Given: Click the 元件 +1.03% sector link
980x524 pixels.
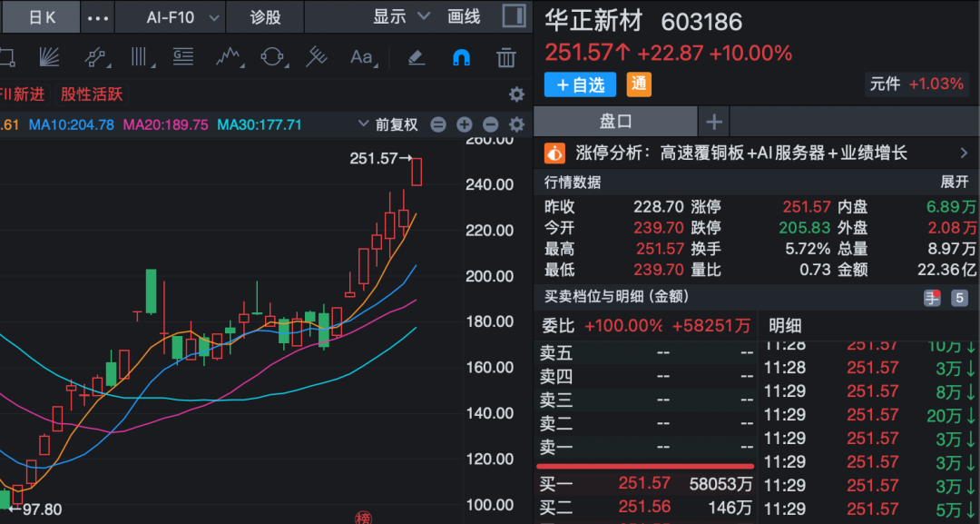Looking at the screenshot, I should 916,84.
